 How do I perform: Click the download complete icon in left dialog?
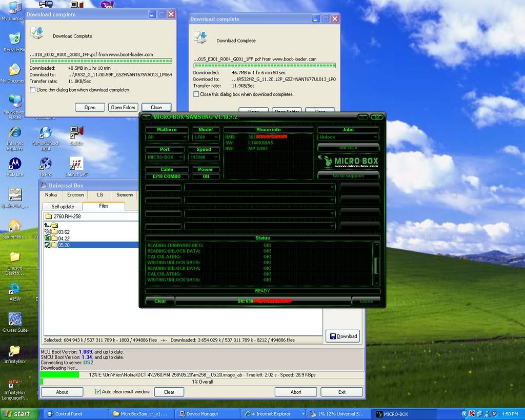[x=37, y=33]
